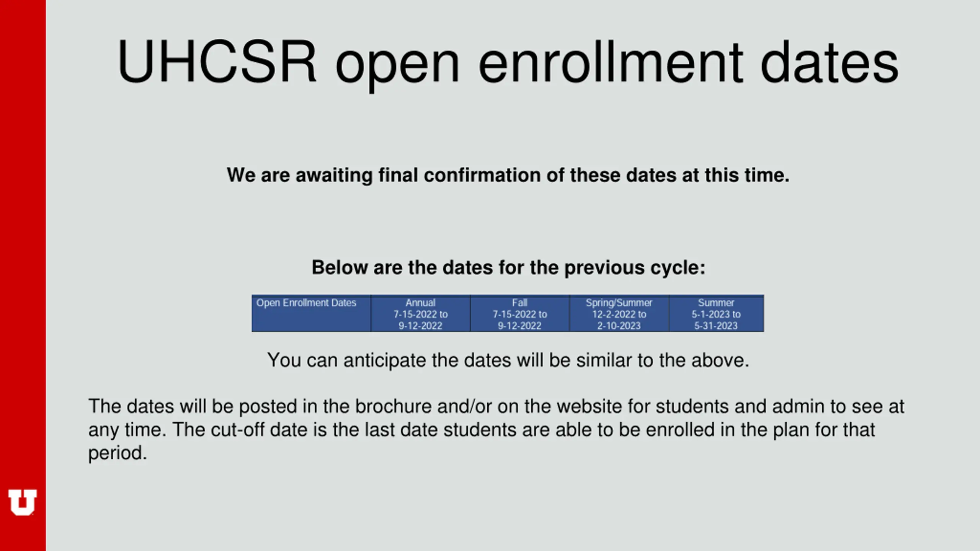Click '9-12-2022' under the Annual column
The image size is (980, 551).
coord(420,326)
